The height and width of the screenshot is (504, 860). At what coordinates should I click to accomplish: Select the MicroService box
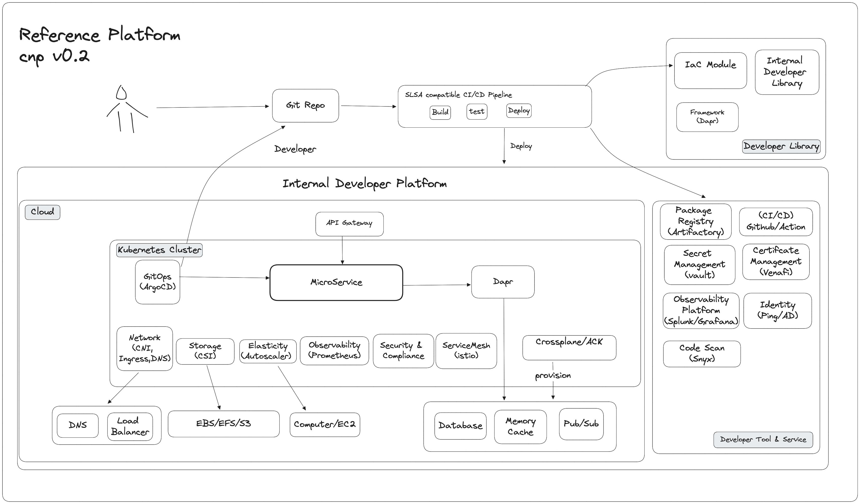coord(336,282)
